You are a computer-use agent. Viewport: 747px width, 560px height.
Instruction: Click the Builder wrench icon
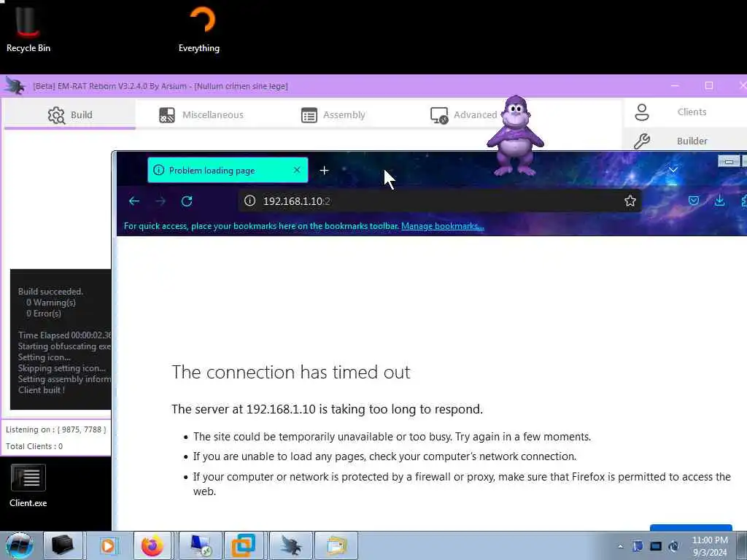(x=642, y=141)
